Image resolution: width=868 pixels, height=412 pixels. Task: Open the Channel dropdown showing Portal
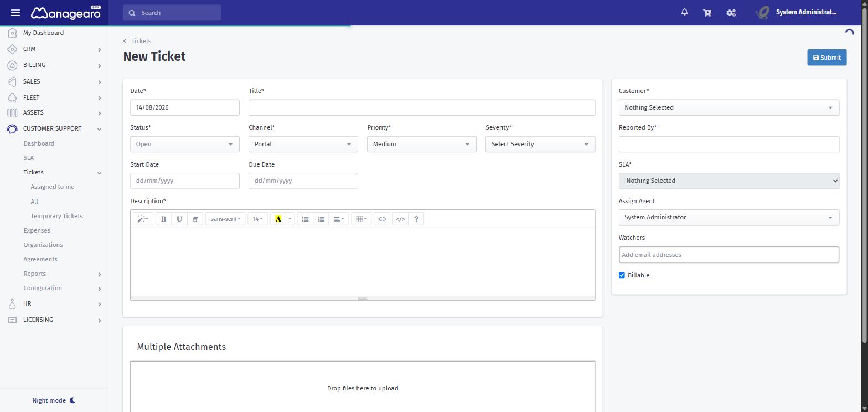click(303, 144)
